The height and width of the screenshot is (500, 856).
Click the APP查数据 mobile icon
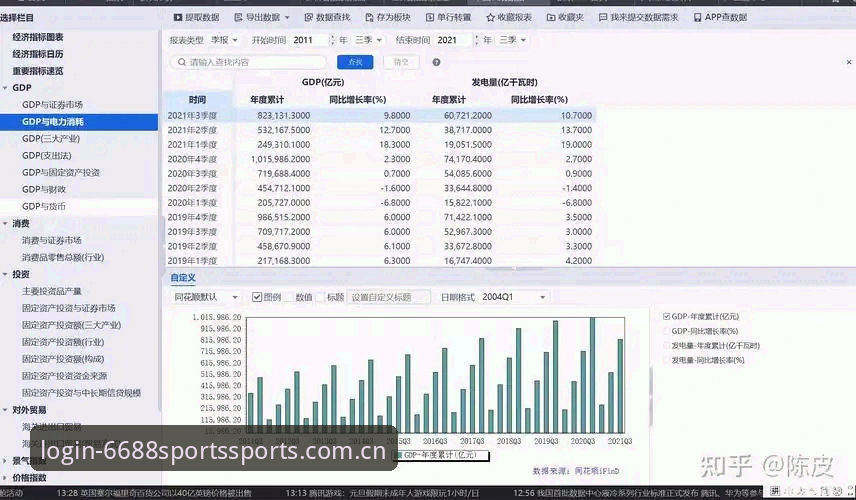coord(697,17)
